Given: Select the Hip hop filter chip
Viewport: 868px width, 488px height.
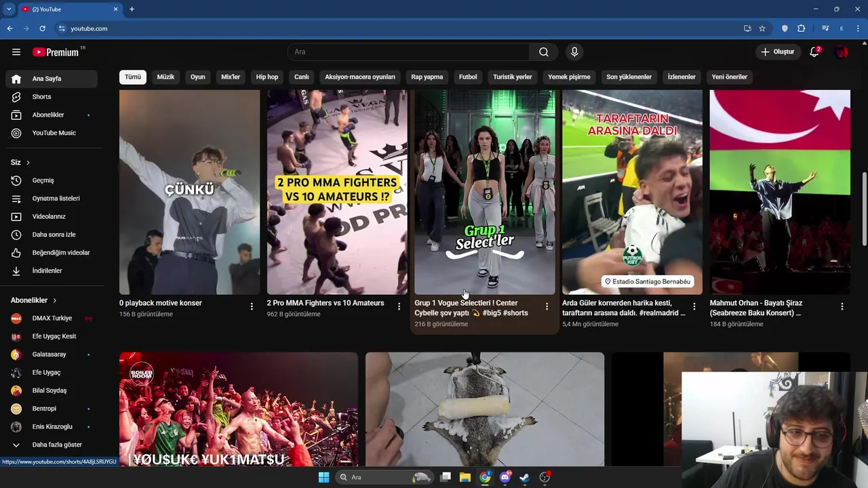Looking at the screenshot, I should tap(267, 77).
